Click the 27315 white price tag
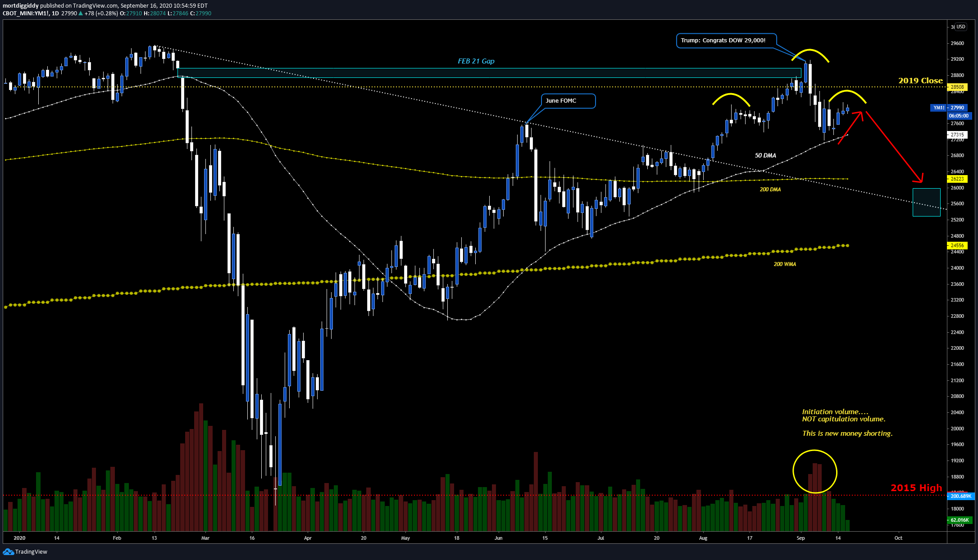The height and width of the screenshot is (560, 978). [x=957, y=135]
